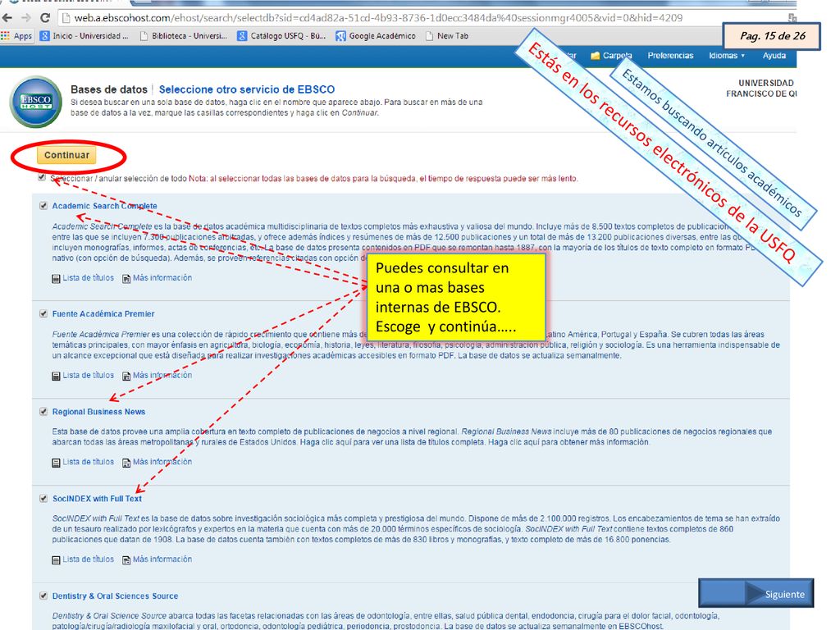
Task: Click Lista de títulos icon under Academic Search Complete
Action: (x=56, y=279)
